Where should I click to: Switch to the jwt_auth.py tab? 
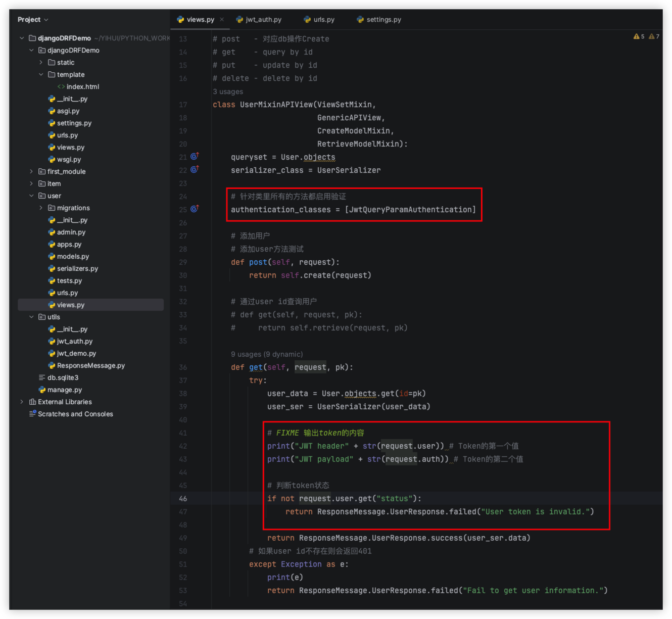(263, 20)
